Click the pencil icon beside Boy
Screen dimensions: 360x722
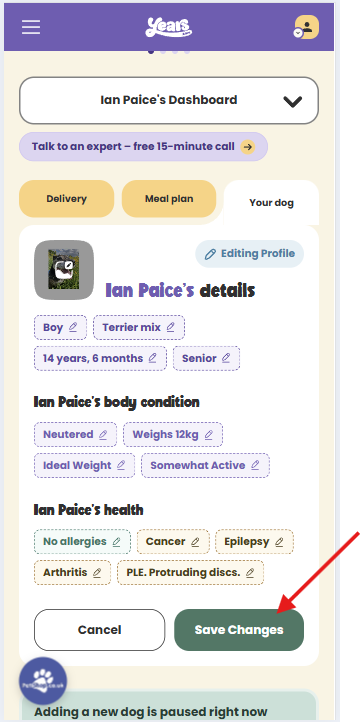pos(73,327)
